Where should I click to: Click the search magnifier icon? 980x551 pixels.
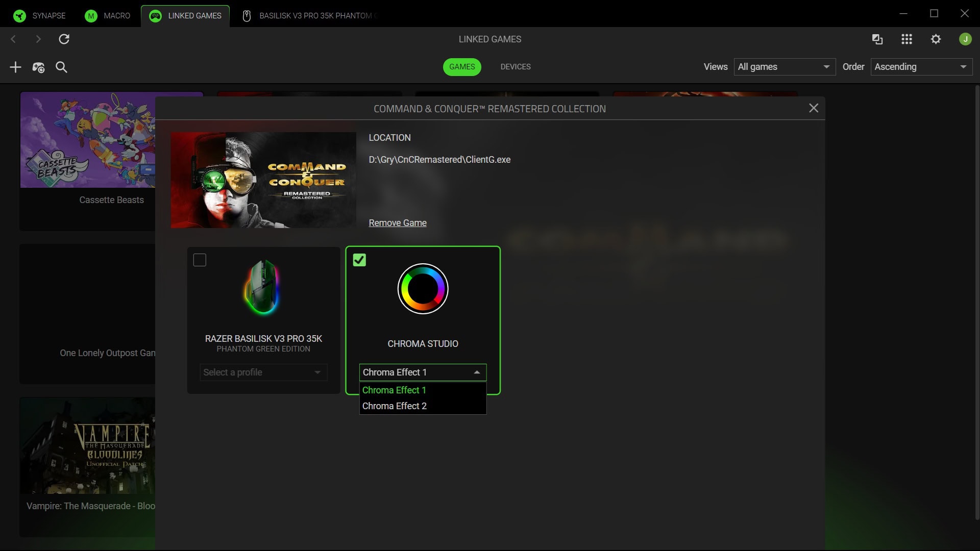click(61, 67)
